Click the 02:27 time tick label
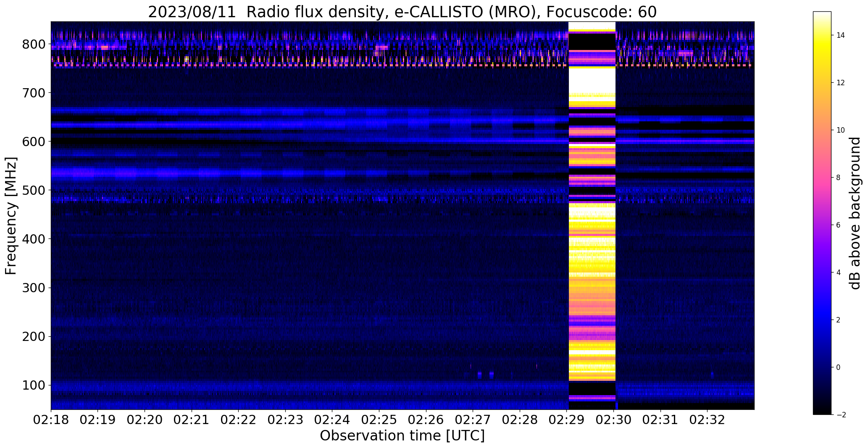This screenshot has width=868, height=448. tap(473, 420)
